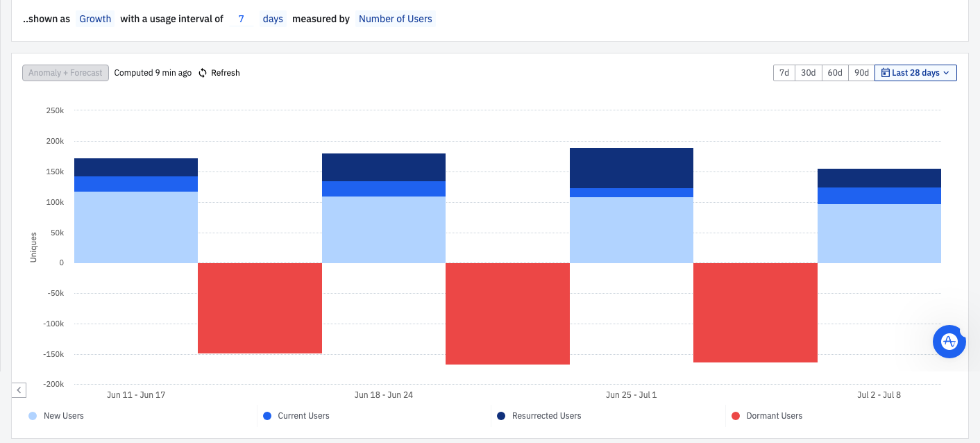Click the -200k y-axis label

[x=53, y=385]
